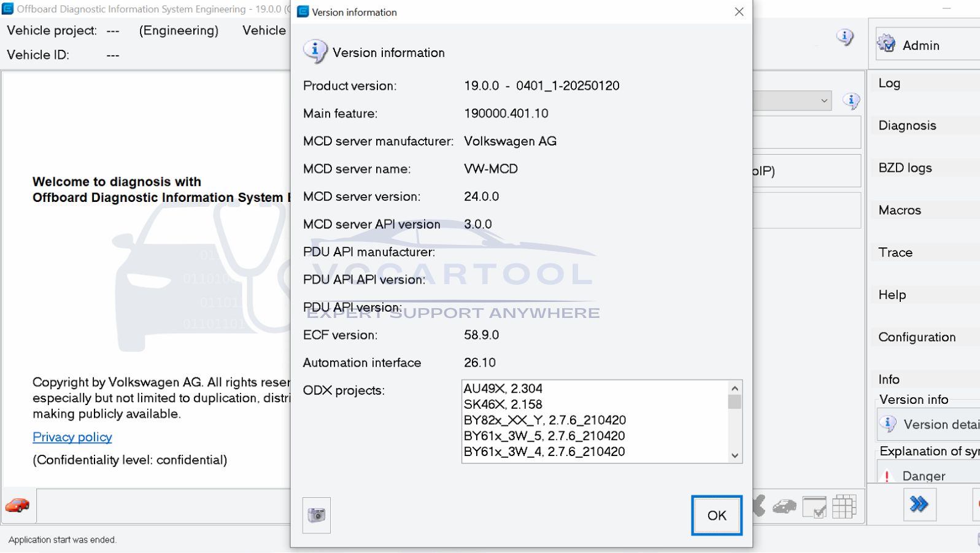The width and height of the screenshot is (980, 553).
Task: Select SK46X, 2.158 in the ODX projects list
Action: [503, 404]
